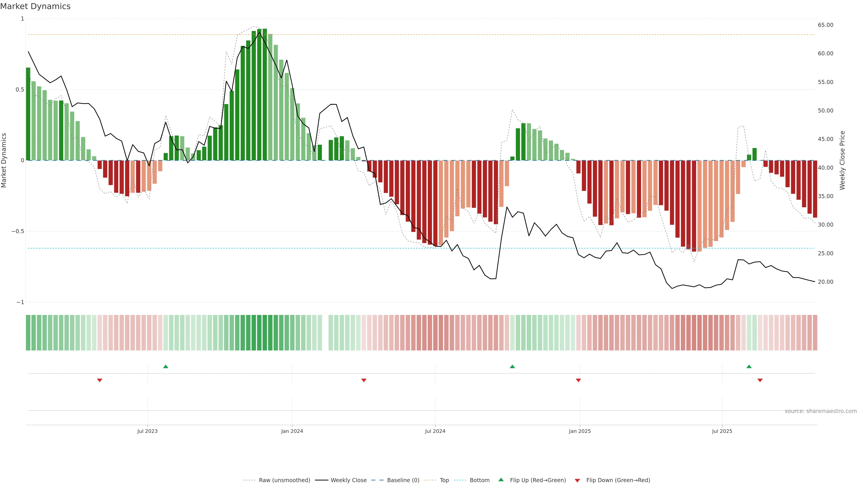
Task: Click the last red Flip Down marker after Jul 2025
Action: 760,380
